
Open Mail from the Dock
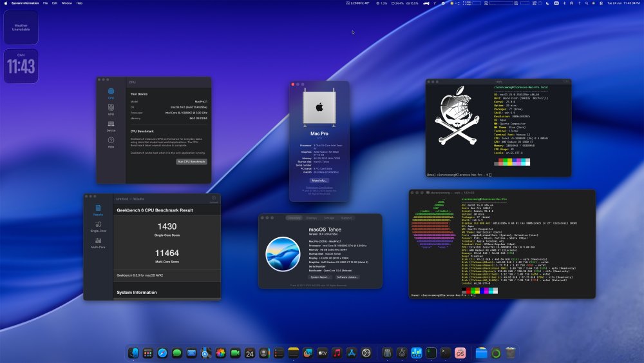click(x=191, y=353)
